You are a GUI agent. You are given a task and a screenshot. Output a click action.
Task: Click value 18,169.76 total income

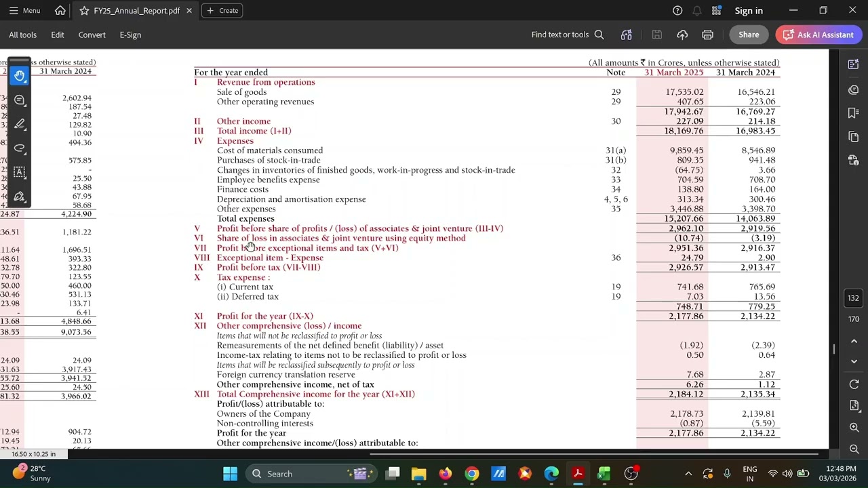click(684, 131)
